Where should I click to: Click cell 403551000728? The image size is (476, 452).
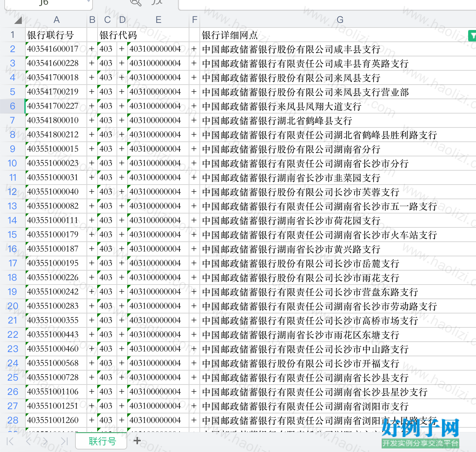click(56, 377)
